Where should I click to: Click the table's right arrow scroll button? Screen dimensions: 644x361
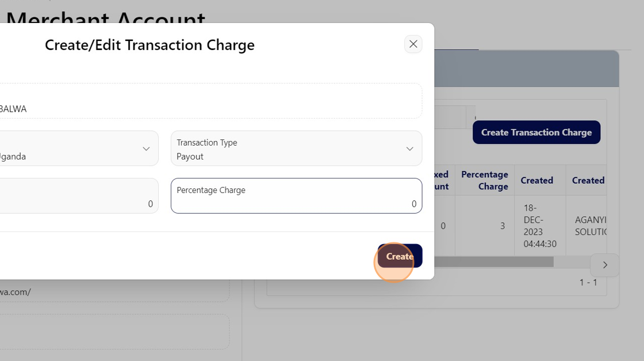click(604, 265)
